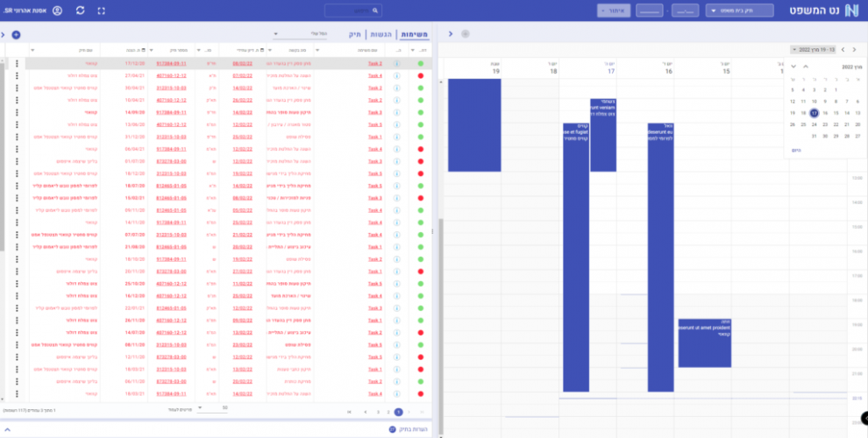Open the איתור dropdown button
The image size is (868, 438).
coord(614,11)
